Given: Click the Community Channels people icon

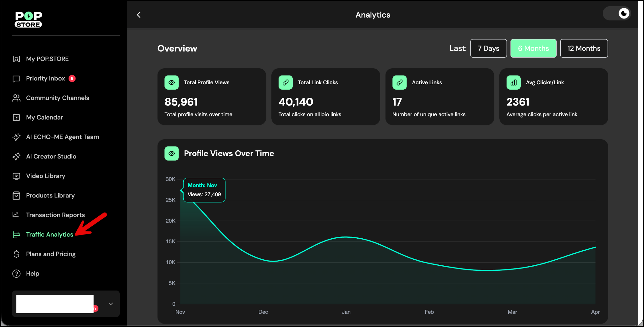Looking at the screenshot, I should (16, 98).
